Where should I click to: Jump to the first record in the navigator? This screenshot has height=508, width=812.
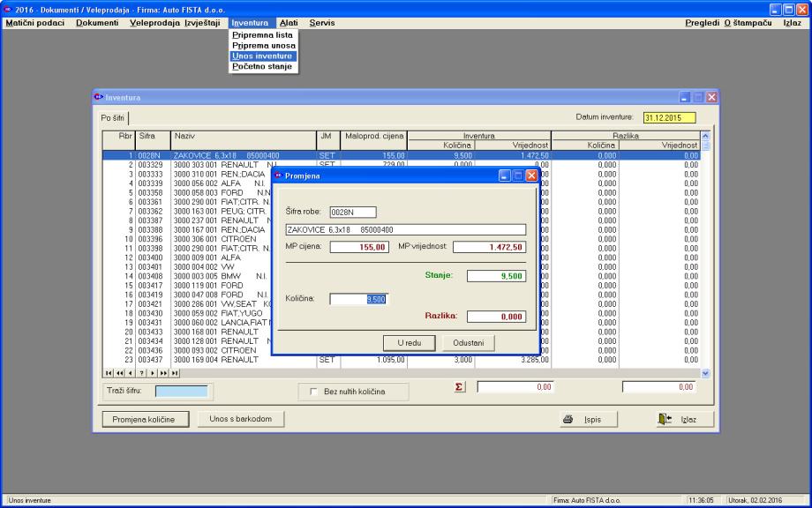[109, 373]
